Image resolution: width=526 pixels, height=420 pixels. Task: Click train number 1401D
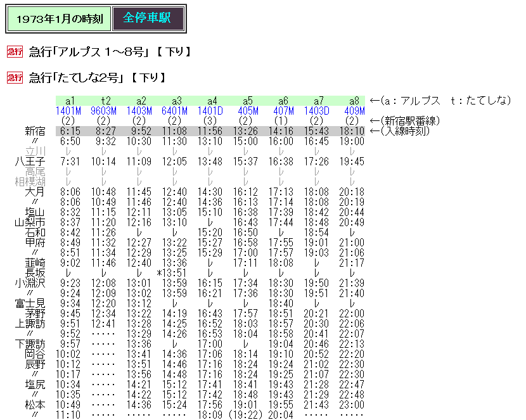[210, 111]
